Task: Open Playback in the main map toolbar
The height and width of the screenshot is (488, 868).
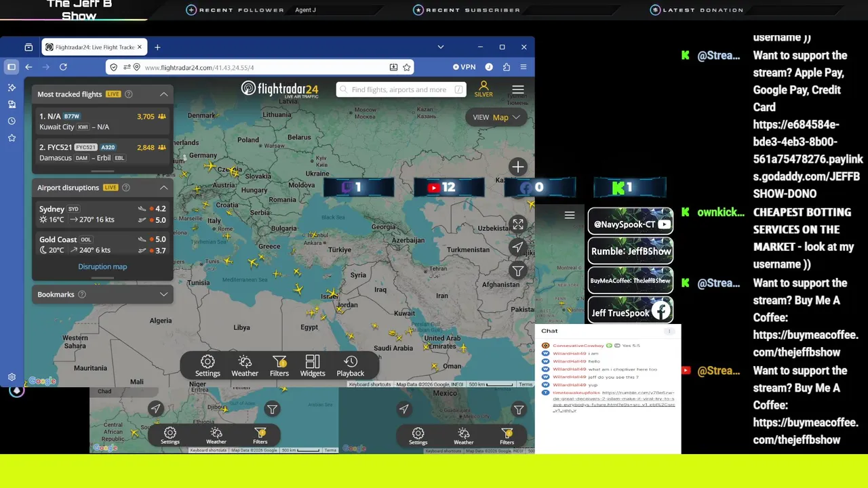Action: pyautogui.click(x=351, y=365)
